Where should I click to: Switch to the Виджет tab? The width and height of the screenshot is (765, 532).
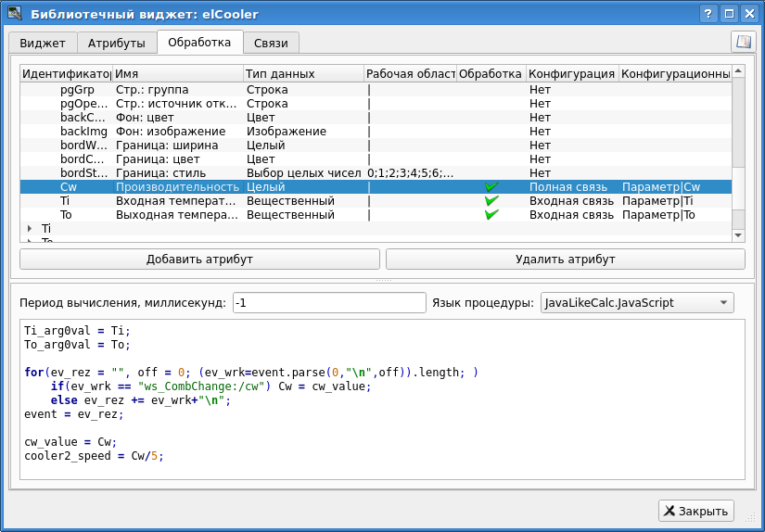(x=43, y=43)
